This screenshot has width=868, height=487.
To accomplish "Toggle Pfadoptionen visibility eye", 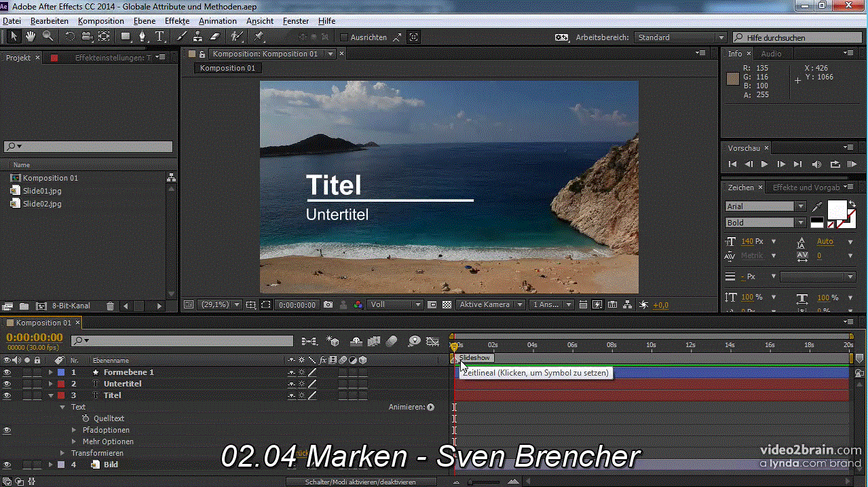I will click(x=7, y=430).
